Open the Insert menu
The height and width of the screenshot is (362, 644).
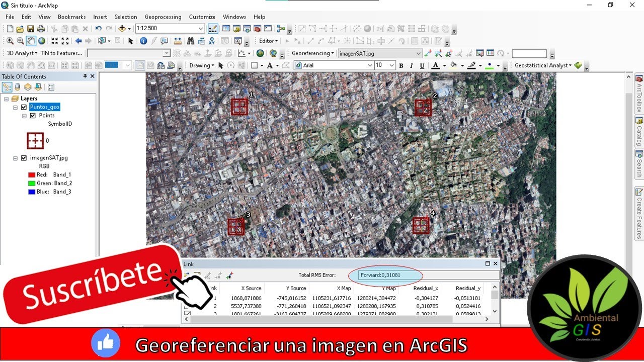(100, 17)
